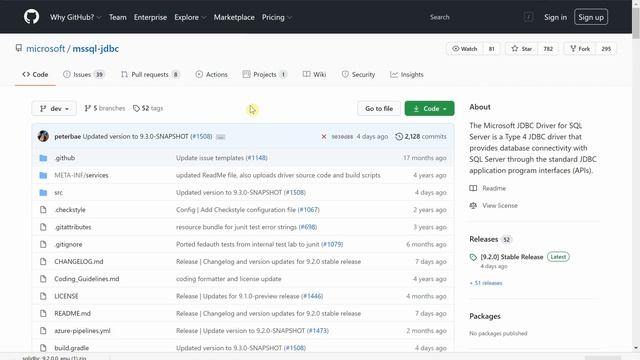Image resolution: width=640 pixels, height=360 pixels.
Task: Select the build.gradle file icon
Action: 43,348
